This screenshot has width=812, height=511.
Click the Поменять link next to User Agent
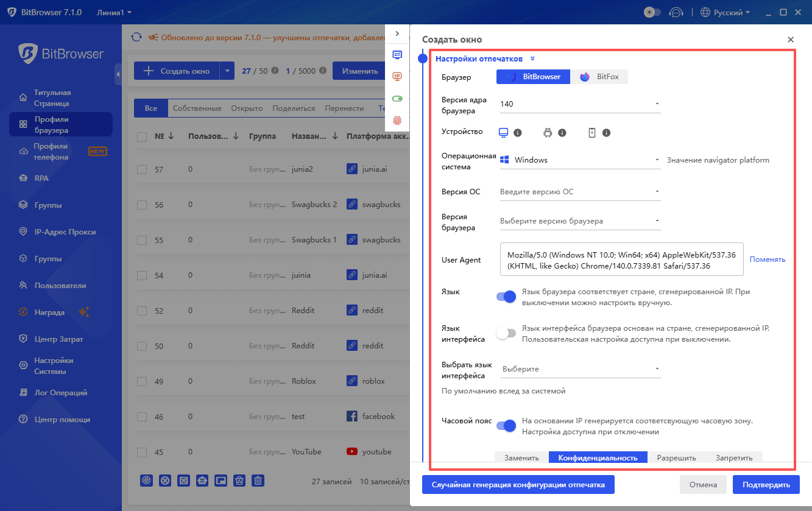[x=768, y=259]
